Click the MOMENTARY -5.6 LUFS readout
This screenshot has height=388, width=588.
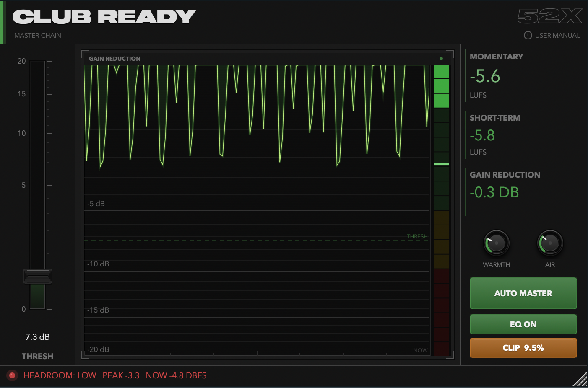[526, 75]
